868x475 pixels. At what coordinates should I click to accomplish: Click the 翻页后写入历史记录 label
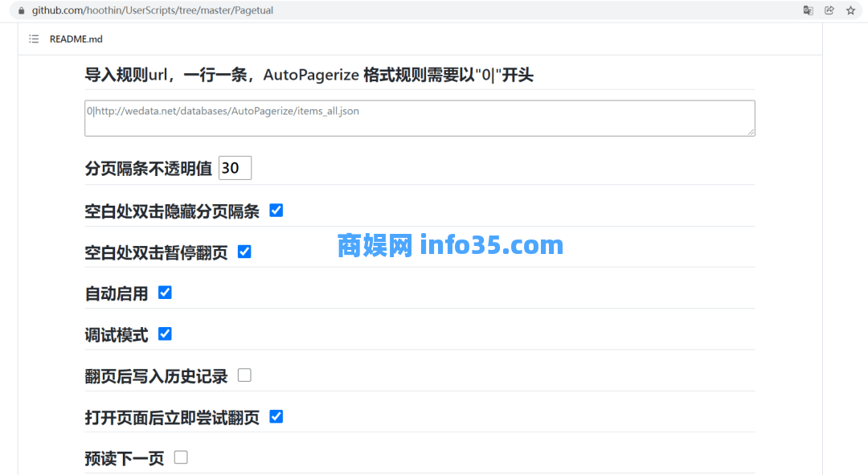[156, 376]
